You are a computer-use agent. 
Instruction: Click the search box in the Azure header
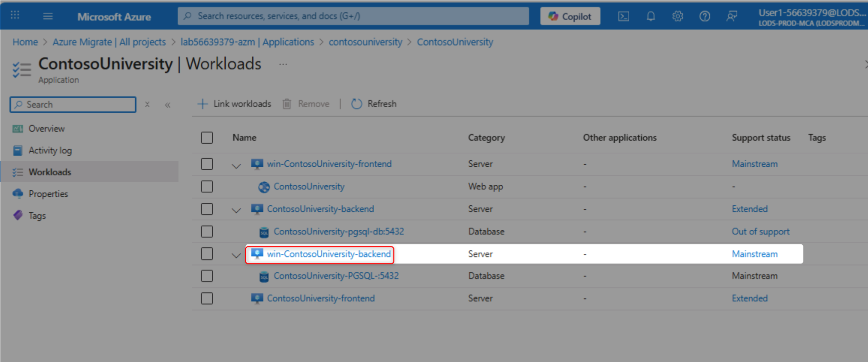(353, 16)
